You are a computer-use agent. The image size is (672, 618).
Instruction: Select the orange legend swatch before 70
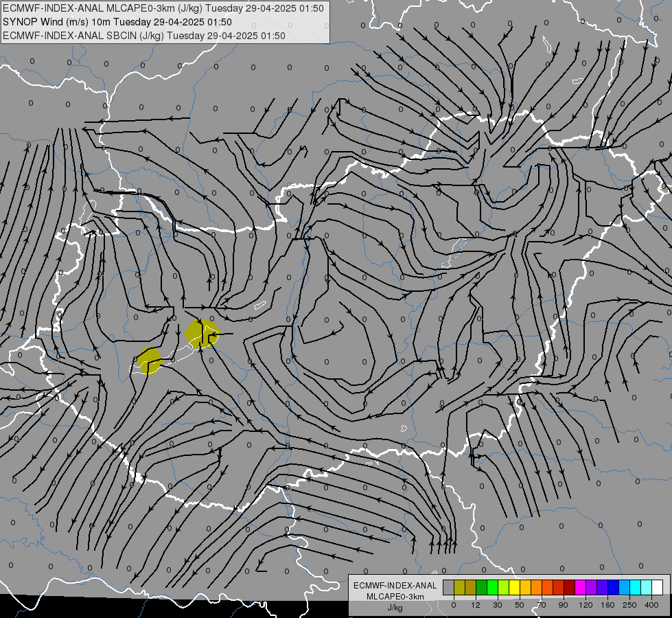[x=537, y=587]
